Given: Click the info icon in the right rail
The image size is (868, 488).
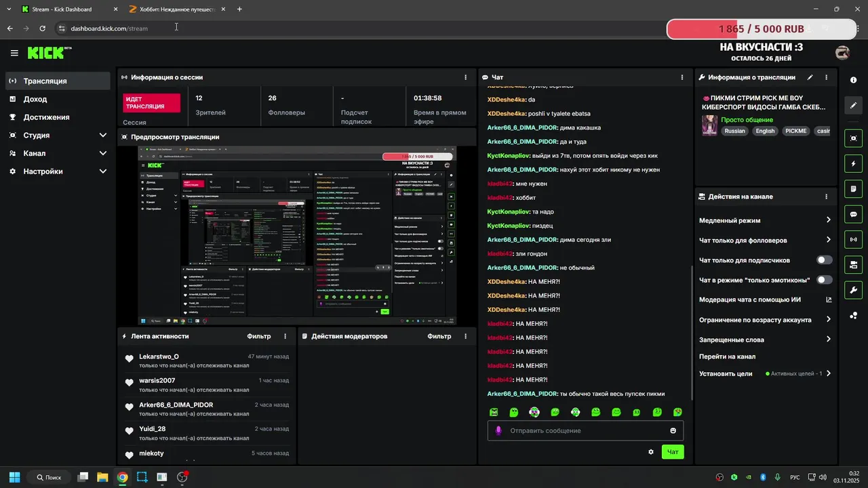Looking at the screenshot, I should tap(853, 80).
